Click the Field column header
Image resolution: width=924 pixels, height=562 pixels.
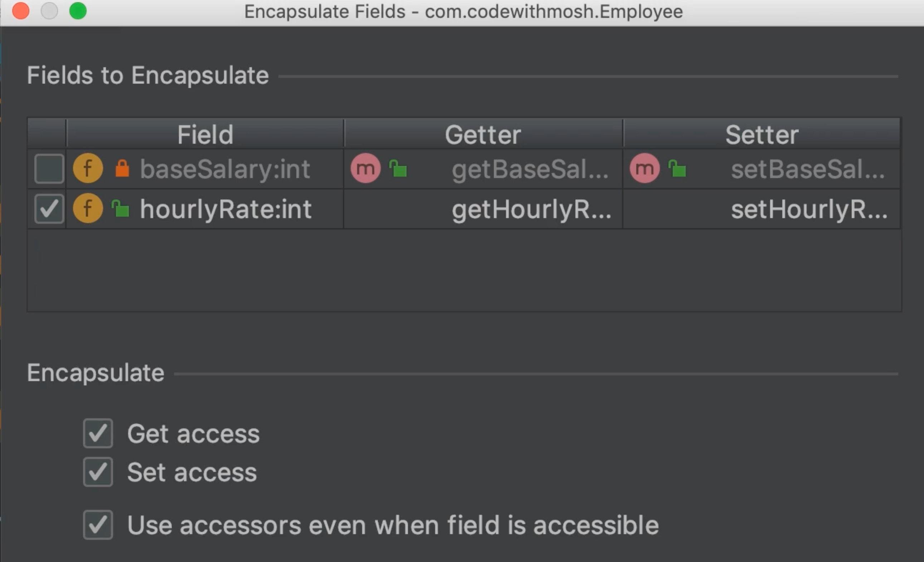click(x=205, y=134)
